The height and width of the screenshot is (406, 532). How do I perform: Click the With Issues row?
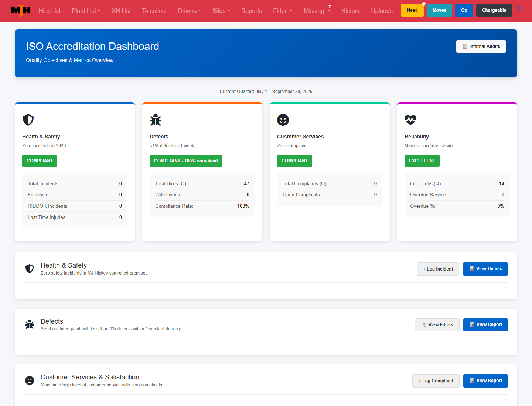pos(202,195)
